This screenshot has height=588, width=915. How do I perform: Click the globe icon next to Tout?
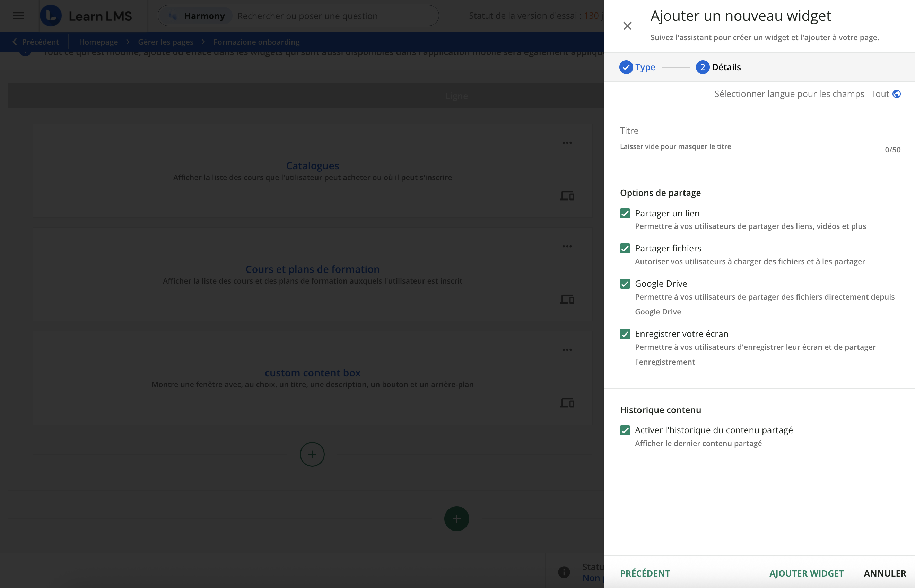point(897,93)
